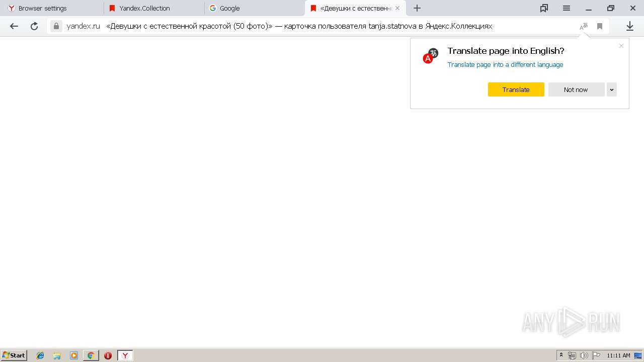
Task: Reload the page with the refresh icon
Action: (34, 26)
